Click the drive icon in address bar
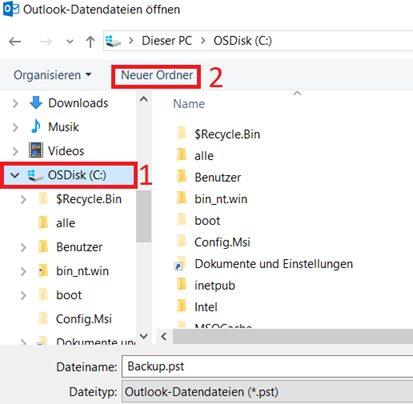Screen dimensions: 413x404 click(x=113, y=41)
